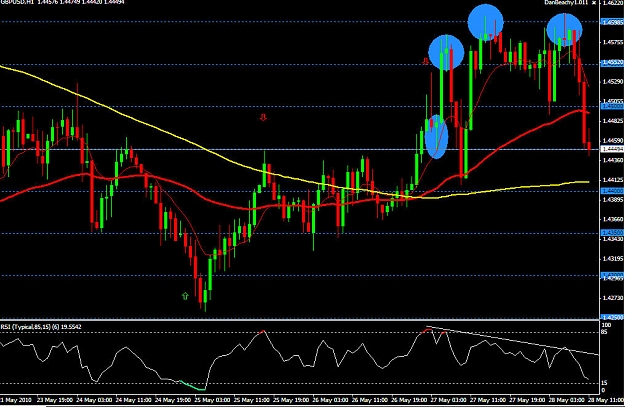Click the 1.43660 price axis value
The image size is (625, 407).
tap(613, 219)
